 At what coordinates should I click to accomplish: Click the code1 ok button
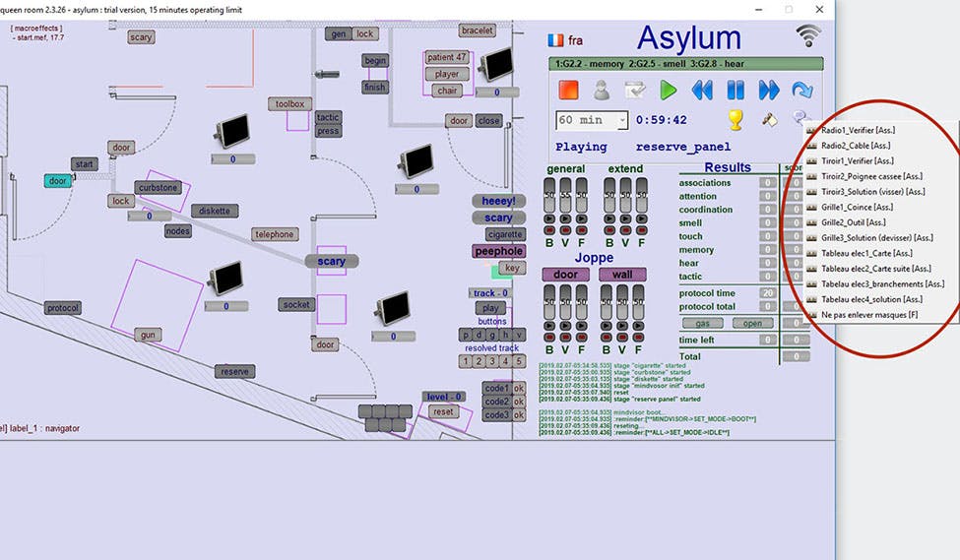518,388
